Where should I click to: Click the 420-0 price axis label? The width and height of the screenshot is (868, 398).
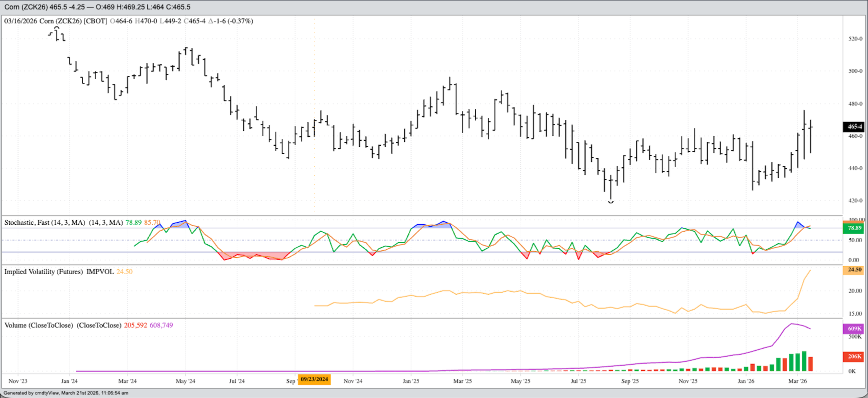855,200
